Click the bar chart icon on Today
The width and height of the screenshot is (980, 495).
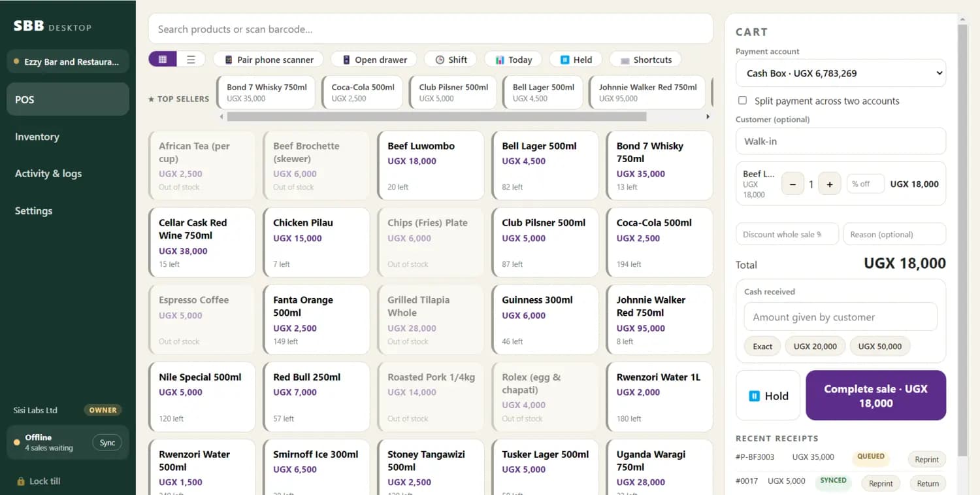point(500,60)
